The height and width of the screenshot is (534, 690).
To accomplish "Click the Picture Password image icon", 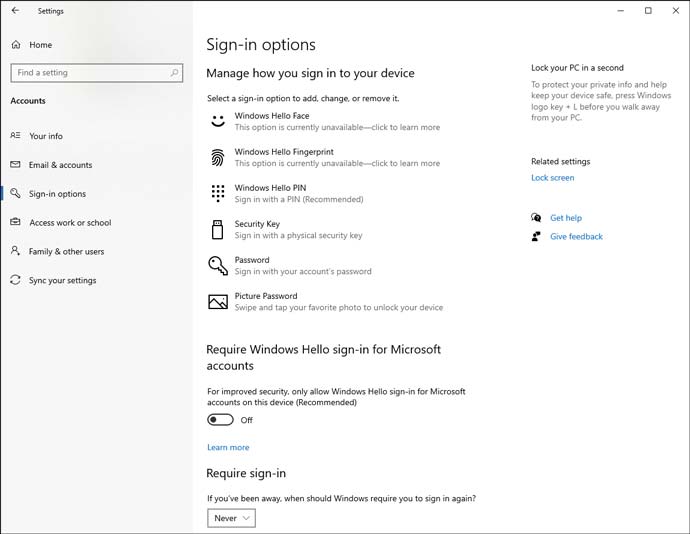I will point(218,302).
